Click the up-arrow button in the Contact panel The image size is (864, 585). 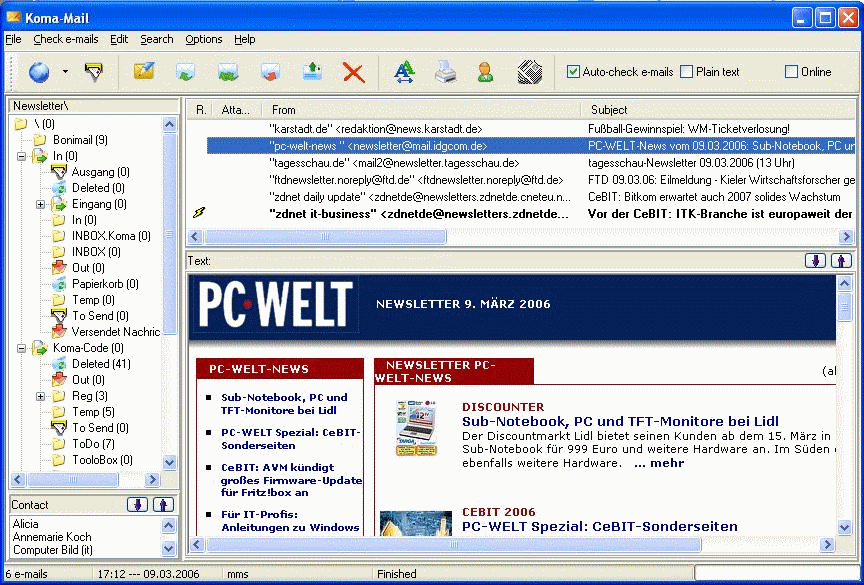164,504
